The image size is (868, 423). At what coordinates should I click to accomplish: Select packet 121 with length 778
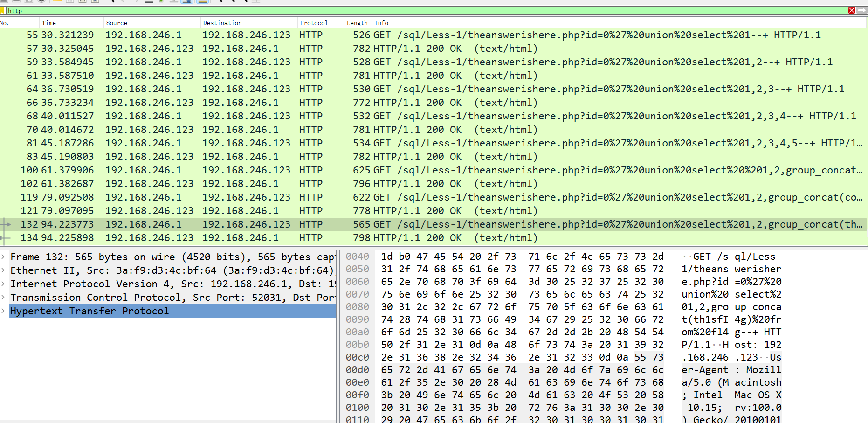tap(434, 211)
